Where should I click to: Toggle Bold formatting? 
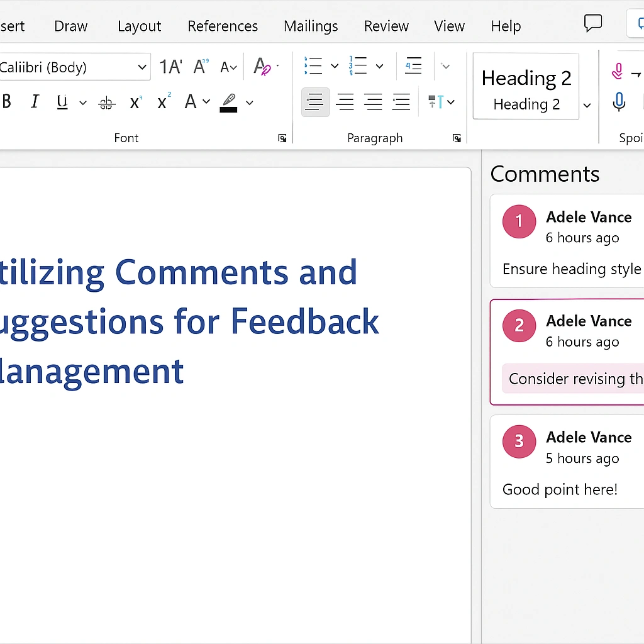tap(6, 101)
